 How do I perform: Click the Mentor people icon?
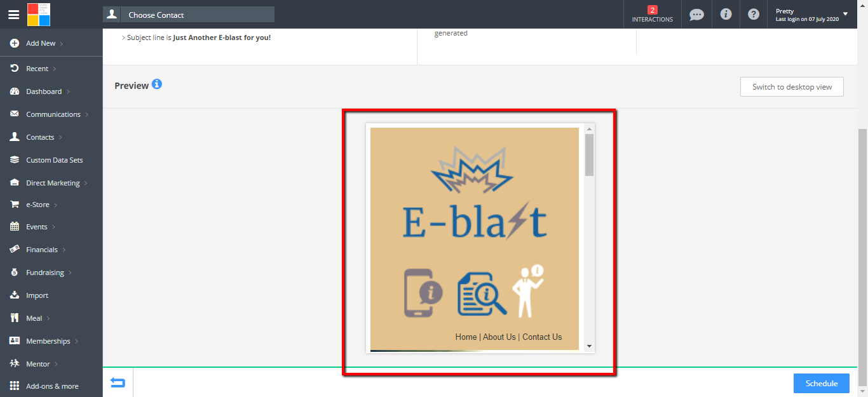click(15, 364)
